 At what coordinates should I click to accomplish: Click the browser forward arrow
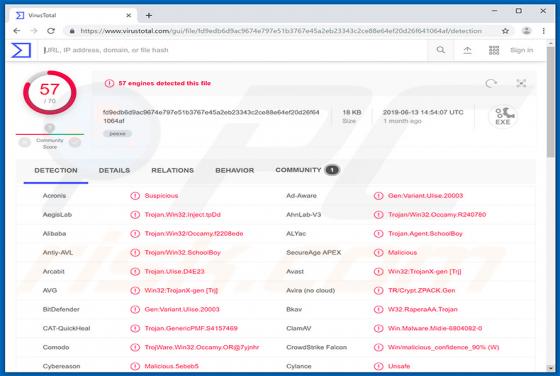[34, 31]
